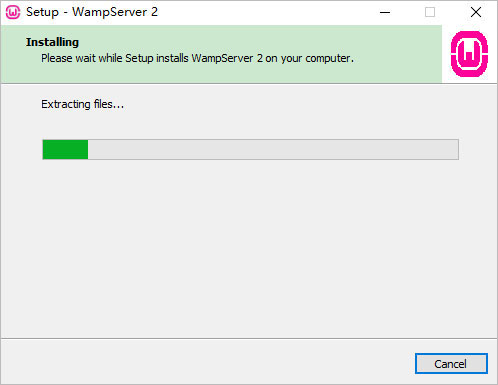Viewport: 498px width, 385px height.
Task: Minimize the WampServer setup window
Action: click(x=385, y=12)
